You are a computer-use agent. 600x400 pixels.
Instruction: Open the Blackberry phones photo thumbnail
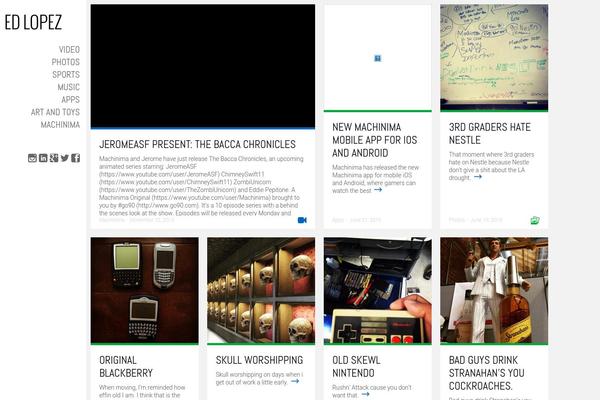pos(145,290)
